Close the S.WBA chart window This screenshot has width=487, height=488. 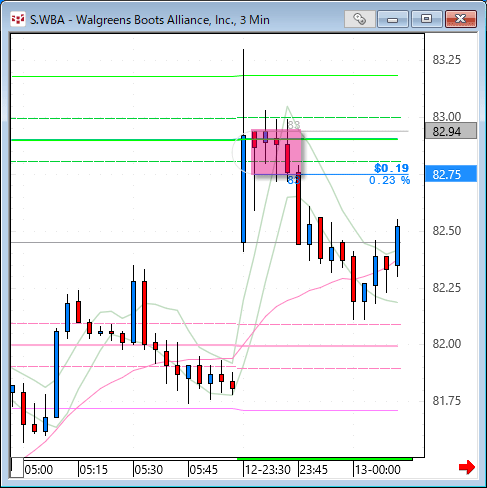tap(460, 19)
